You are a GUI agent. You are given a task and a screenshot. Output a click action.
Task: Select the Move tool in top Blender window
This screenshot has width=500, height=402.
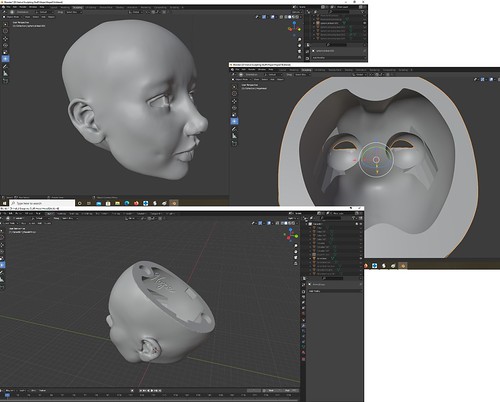[5, 39]
